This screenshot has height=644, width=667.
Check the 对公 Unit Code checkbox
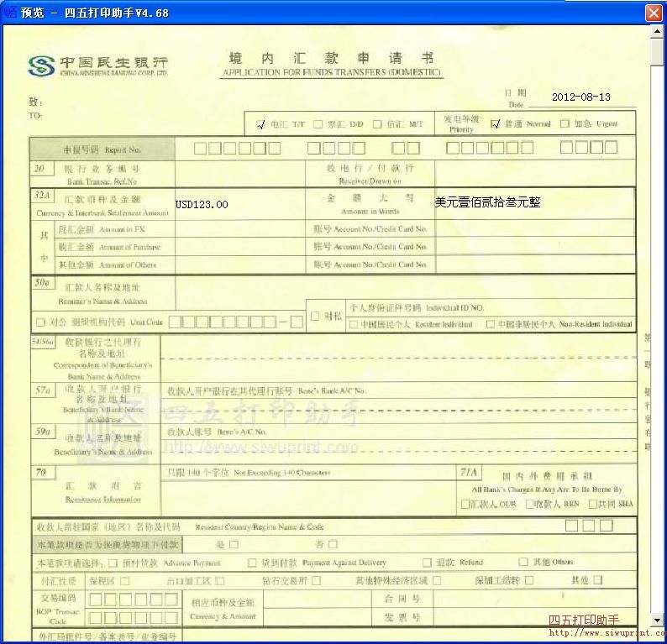pyautogui.click(x=40, y=322)
